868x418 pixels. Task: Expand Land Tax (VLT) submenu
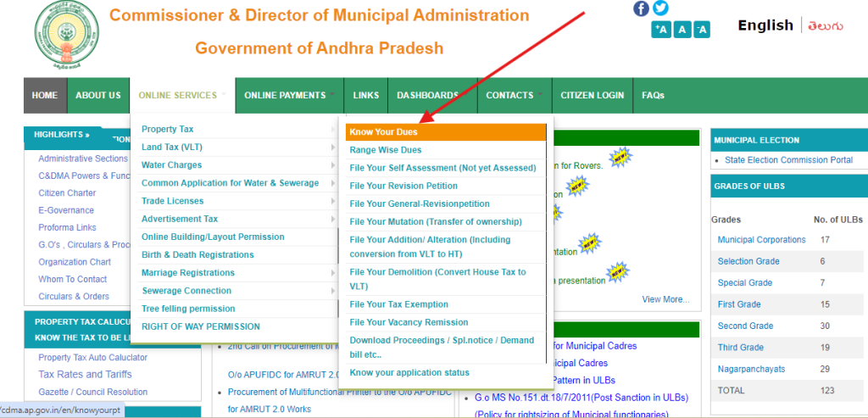coord(171,148)
